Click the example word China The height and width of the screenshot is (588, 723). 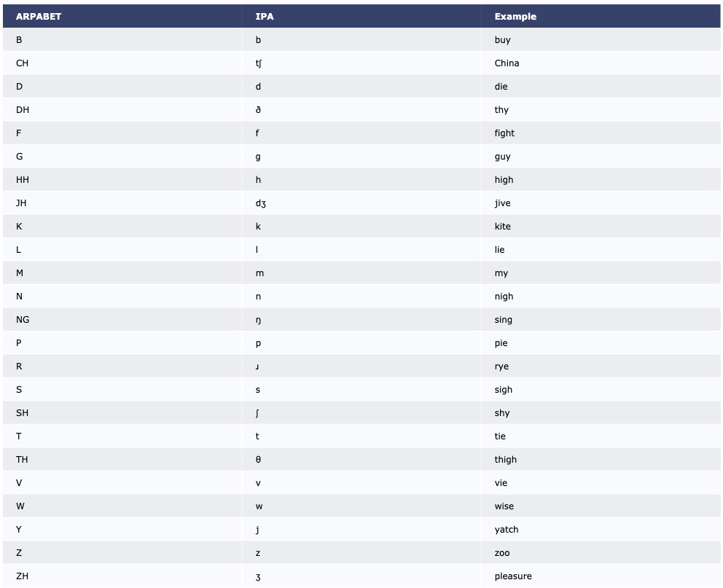(507, 63)
